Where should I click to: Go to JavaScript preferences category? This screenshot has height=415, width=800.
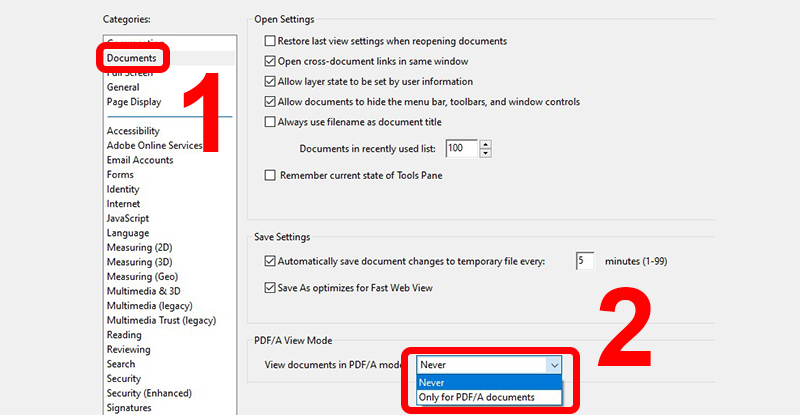point(128,218)
